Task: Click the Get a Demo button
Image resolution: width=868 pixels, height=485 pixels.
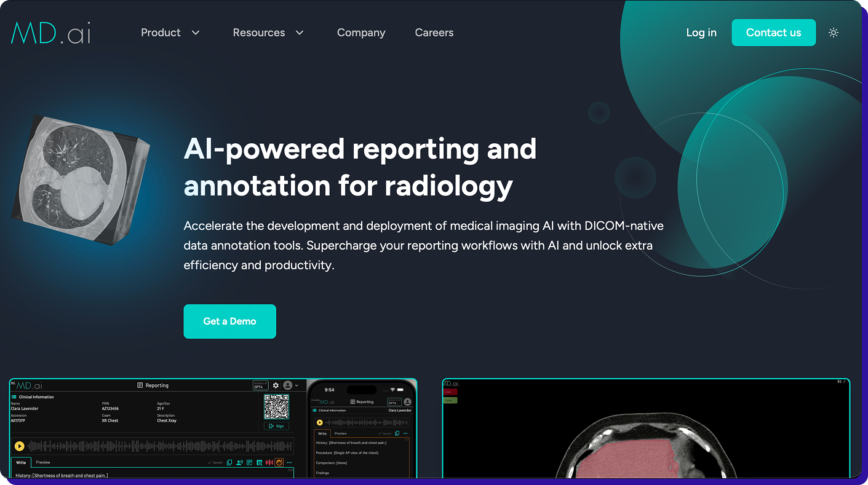Action: click(x=229, y=321)
